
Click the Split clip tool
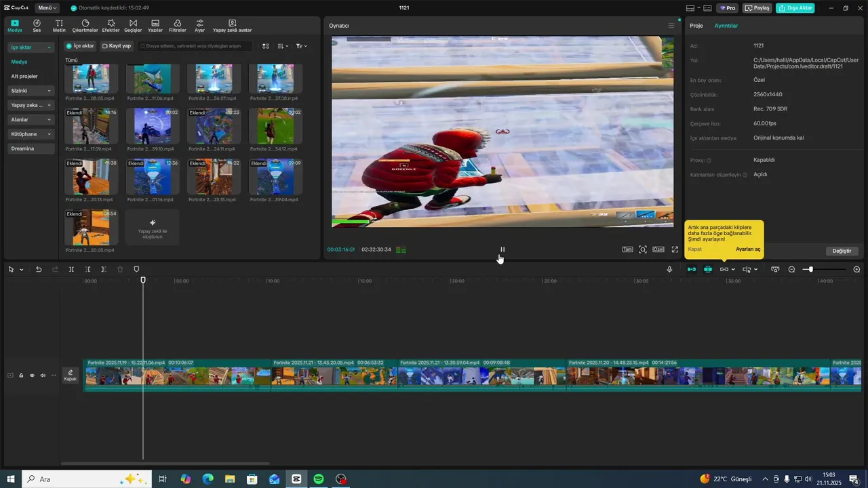coord(71,269)
